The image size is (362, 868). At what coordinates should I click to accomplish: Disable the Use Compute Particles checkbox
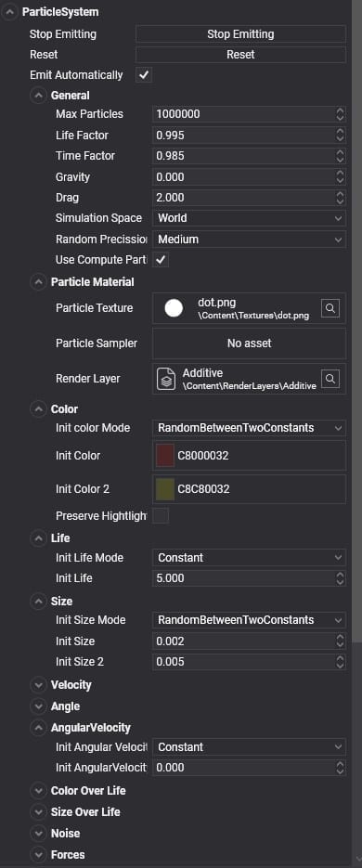pyautogui.click(x=161, y=259)
